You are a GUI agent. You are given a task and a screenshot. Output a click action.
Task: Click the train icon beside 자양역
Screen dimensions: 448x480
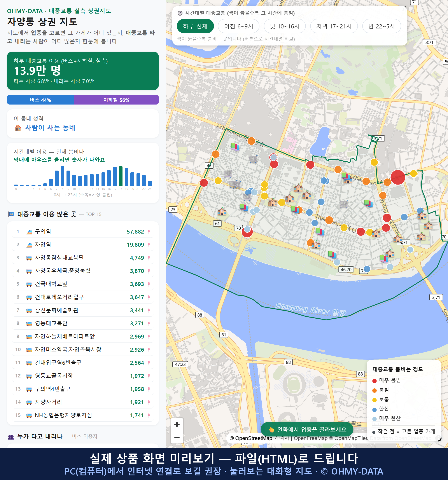(x=29, y=244)
